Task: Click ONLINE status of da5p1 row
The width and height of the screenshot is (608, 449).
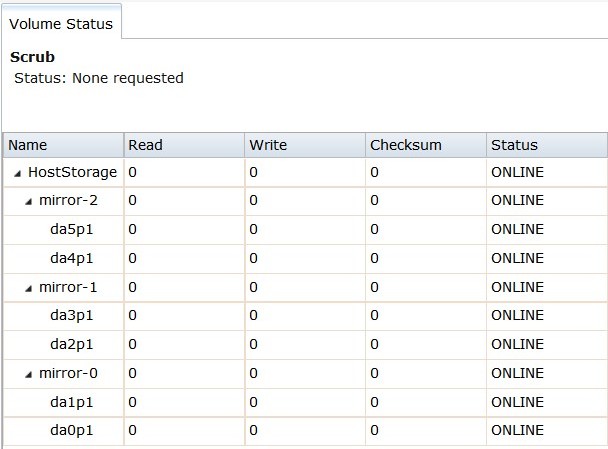Action: click(x=517, y=229)
